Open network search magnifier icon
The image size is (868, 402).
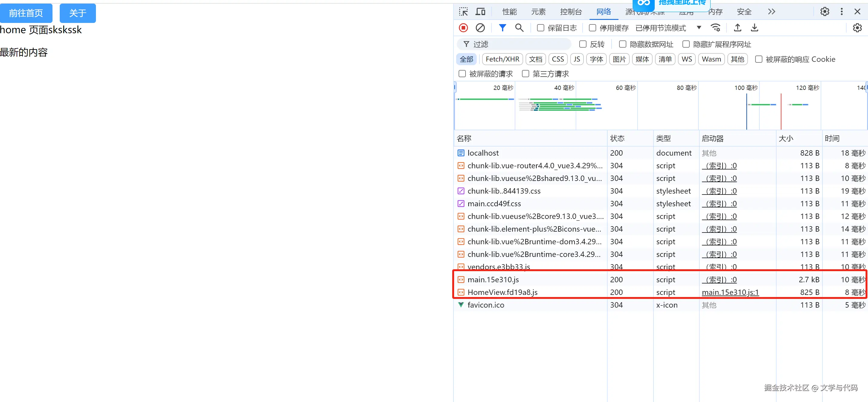519,28
